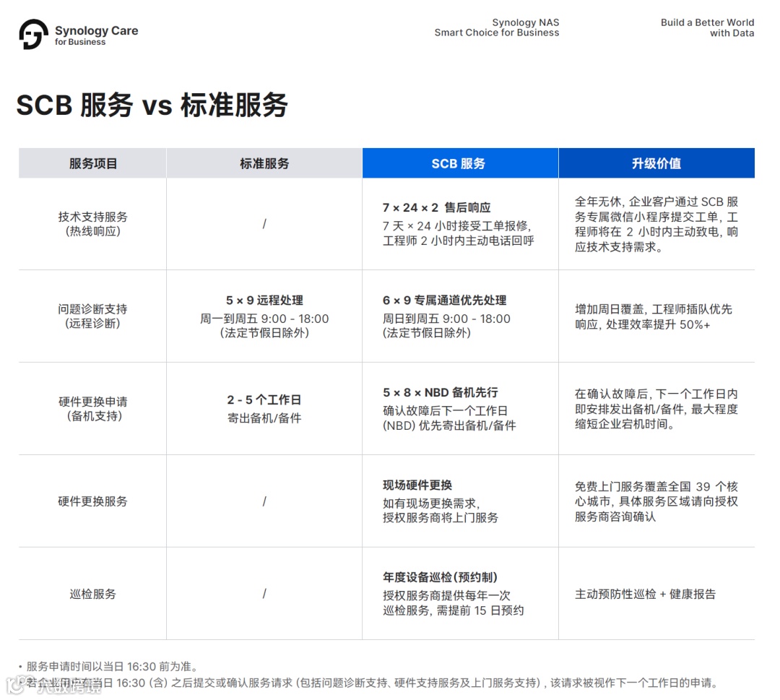Viewport: 780px width, 700px height.
Task: Click the '技术支持服务 (热线响应)' row label
Action: (x=92, y=224)
